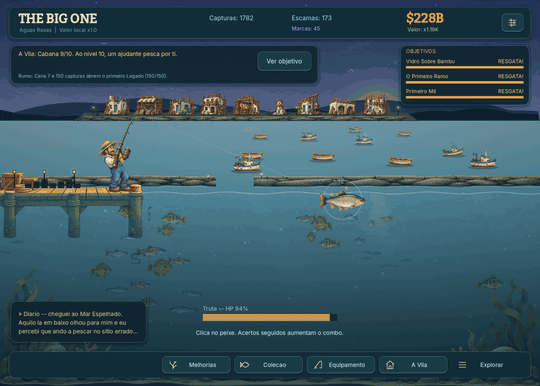Open the Colecao fish collection
This screenshot has height=386, width=540.
click(268, 365)
